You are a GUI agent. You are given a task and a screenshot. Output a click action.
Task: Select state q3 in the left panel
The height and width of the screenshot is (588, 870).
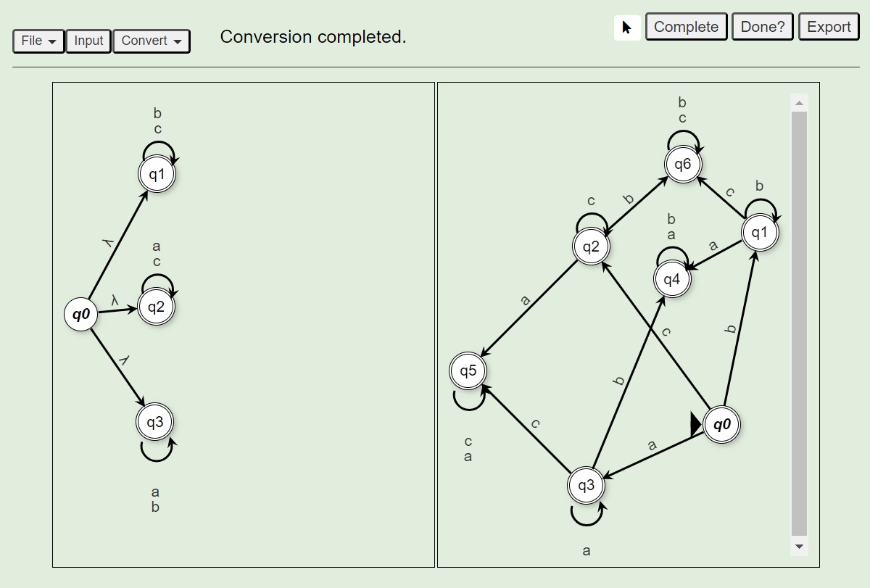pos(155,422)
